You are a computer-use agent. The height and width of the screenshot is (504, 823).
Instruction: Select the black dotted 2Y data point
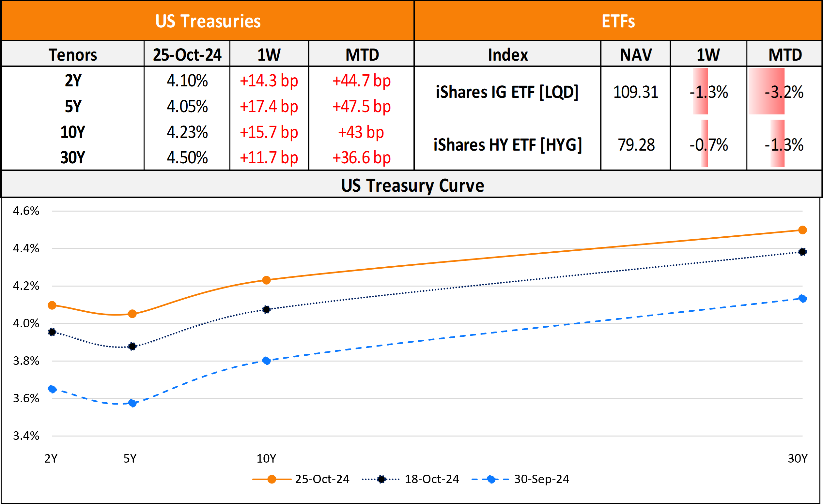[52, 332]
